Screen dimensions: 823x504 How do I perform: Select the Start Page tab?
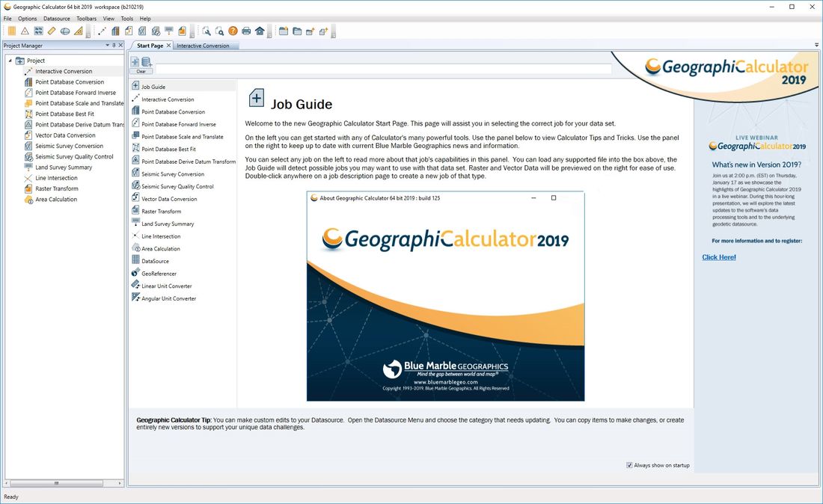point(150,46)
